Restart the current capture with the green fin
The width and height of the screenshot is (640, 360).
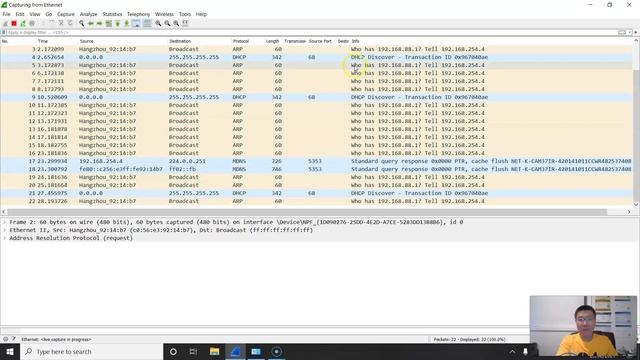(23, 24)
